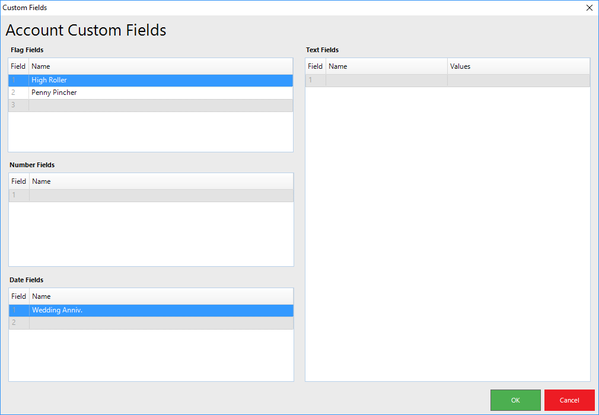599x415 pixels.
Task: Close the Custom Fields dialog window
Action: (589, 8)
